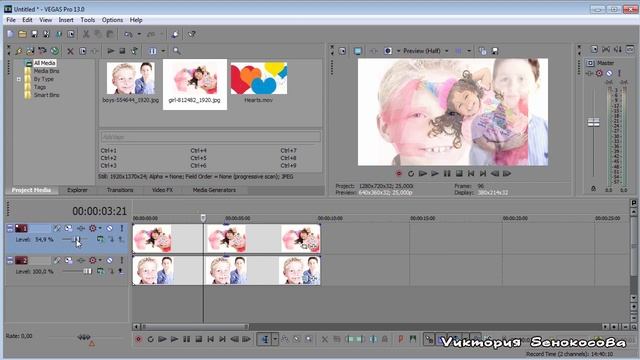
Task: Open the Views dropdown arrow in Project Media
Action: (x=163, y=51)
